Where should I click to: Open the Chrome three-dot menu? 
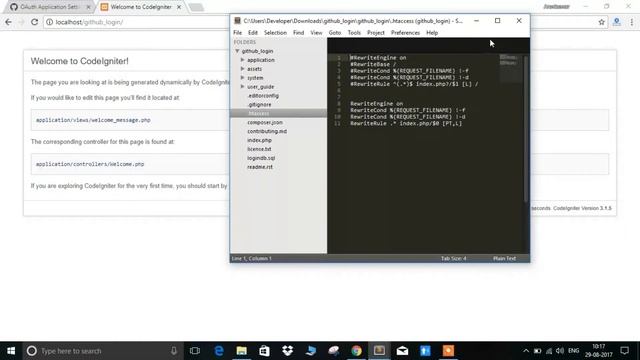pos(631,22)
